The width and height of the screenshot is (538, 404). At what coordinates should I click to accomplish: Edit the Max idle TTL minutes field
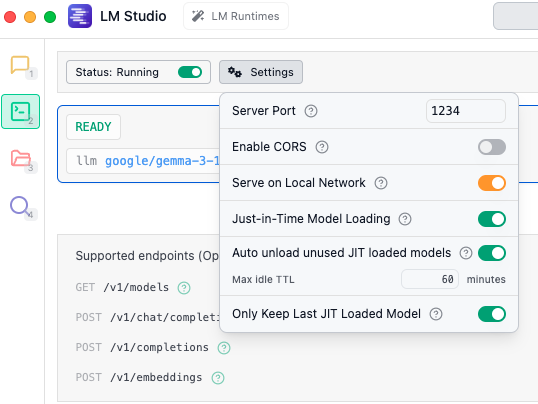(430, 279)
